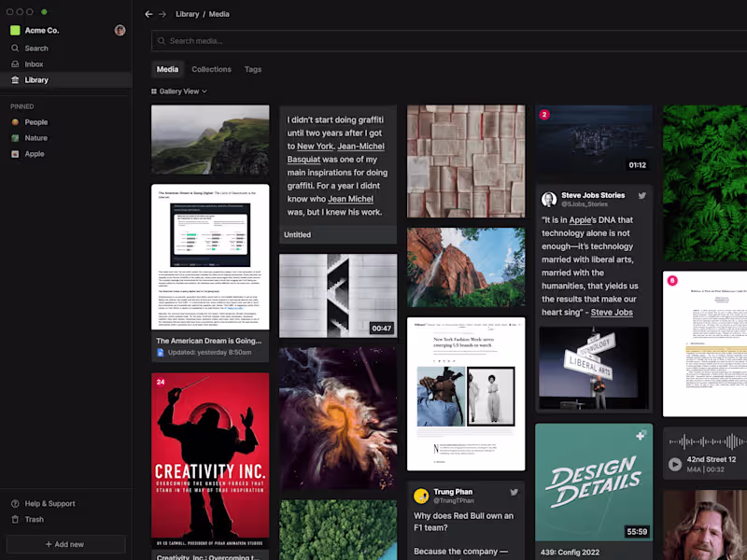
Task: Click the grid icon beside Gallery View
Action: coord(154,91)
